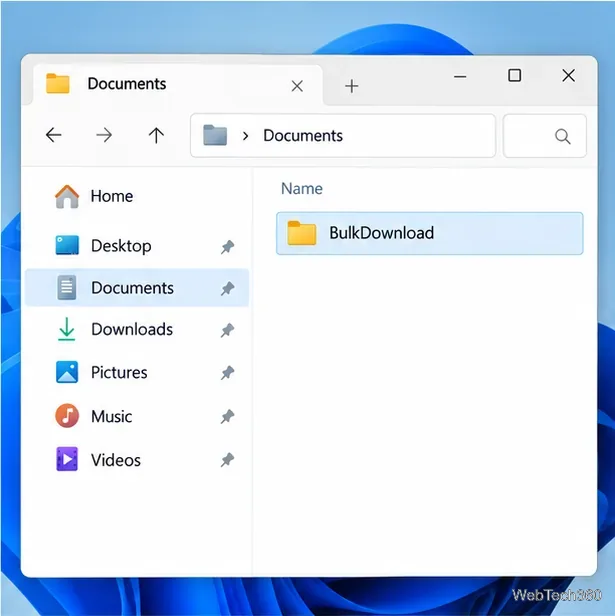The height and width of the screenshot is (616, 615).
Task: Go back with the left arrow
Action: coord(53,135)
